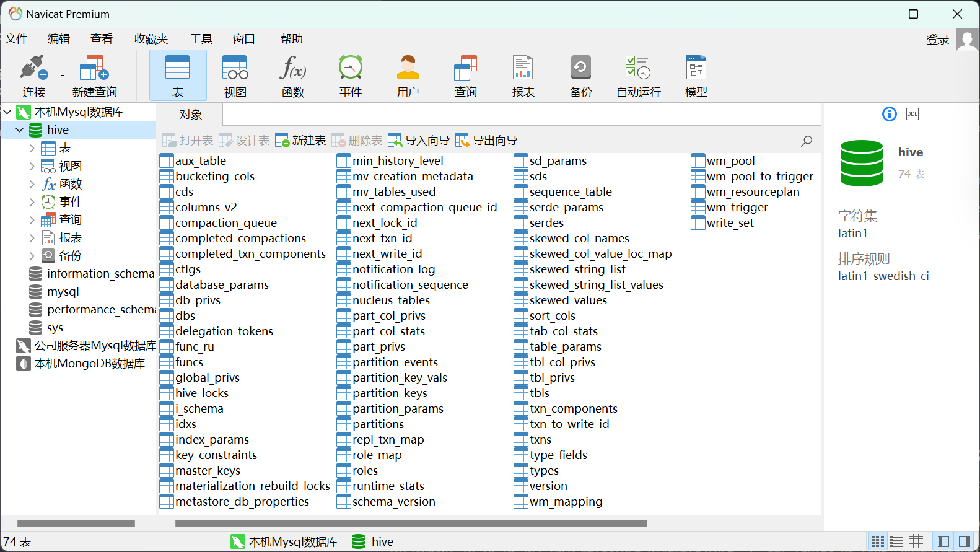Click the 删除表 button
Viewport: 980px width, 552px height.
[357, 141]
